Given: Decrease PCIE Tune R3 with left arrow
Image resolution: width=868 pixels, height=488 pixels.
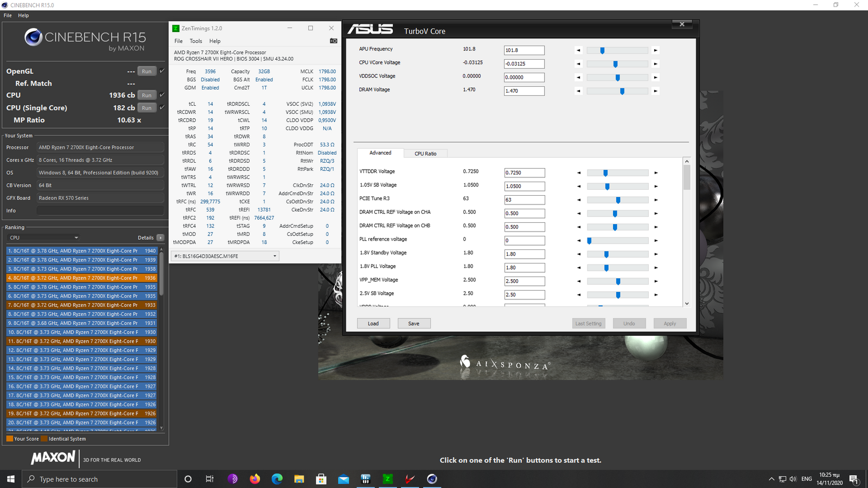Looking at the screenshot, I should [579, 200].
